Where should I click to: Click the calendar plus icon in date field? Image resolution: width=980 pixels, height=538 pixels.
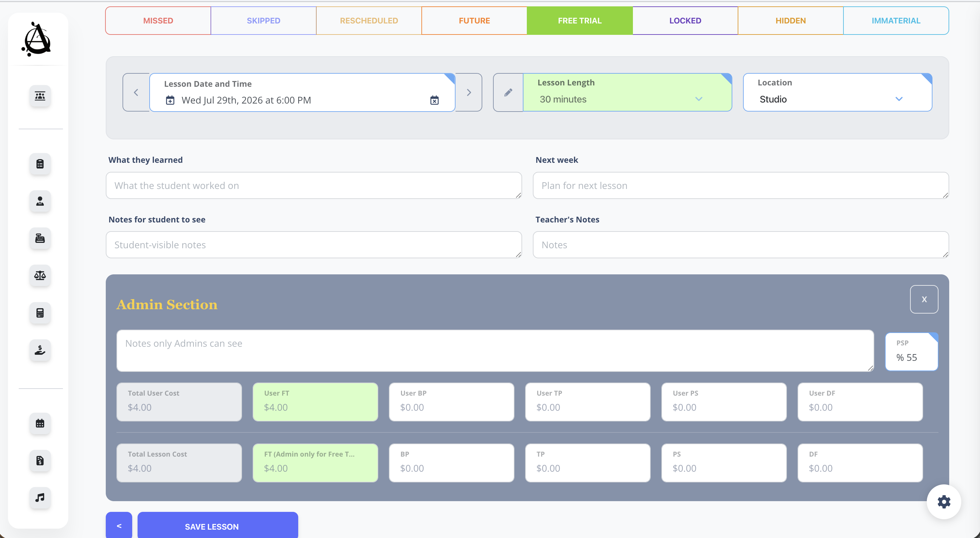click(170, 100)
